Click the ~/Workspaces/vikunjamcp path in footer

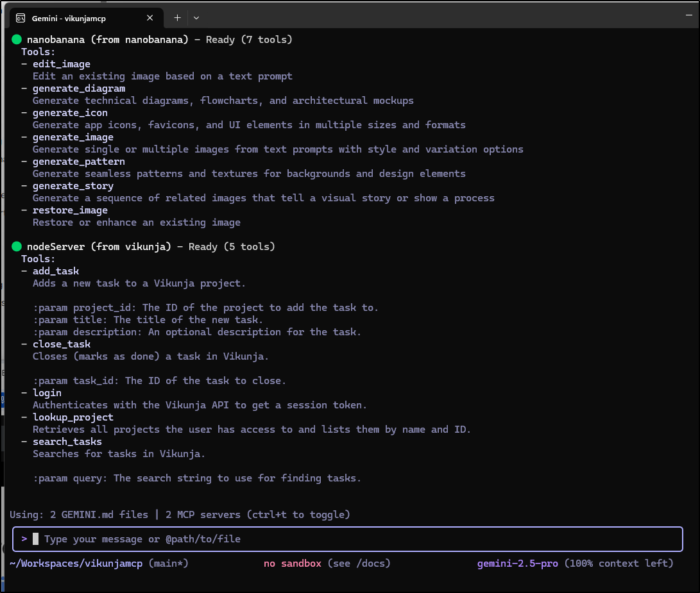coord(76,564)
